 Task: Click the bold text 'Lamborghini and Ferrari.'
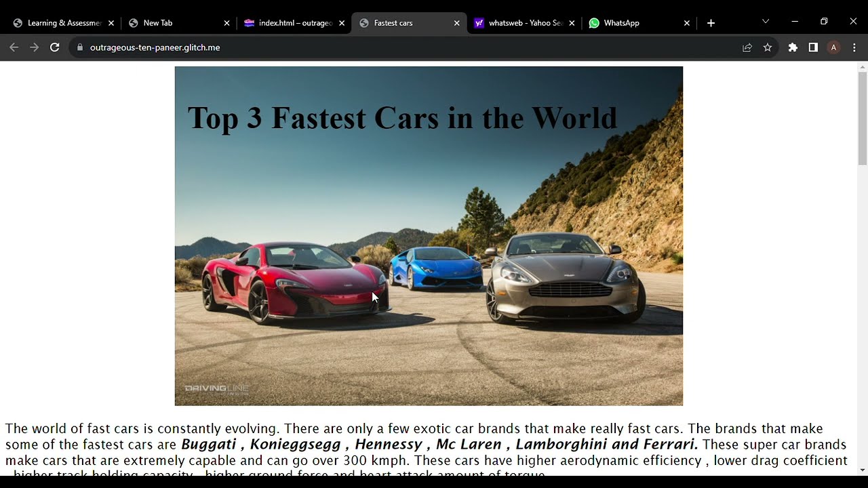pos(607,445)
